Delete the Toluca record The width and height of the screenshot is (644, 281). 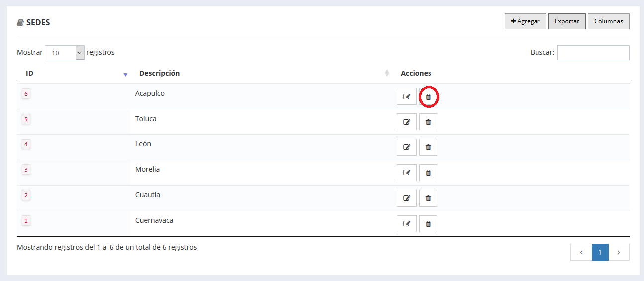pyautogui.click(x=428, y=122)
